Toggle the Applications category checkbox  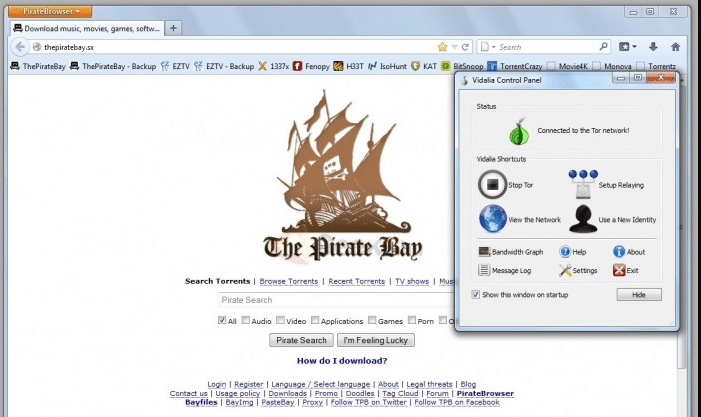pyautogui.click(x=315, y=320)
